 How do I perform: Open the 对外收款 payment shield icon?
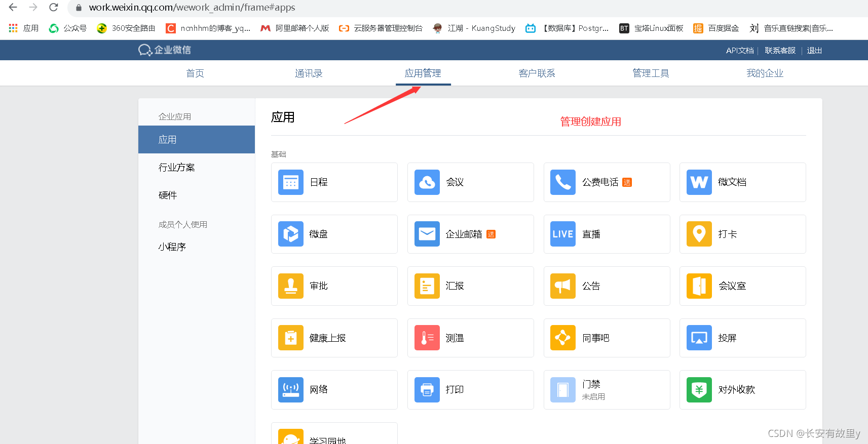point(699,390)
